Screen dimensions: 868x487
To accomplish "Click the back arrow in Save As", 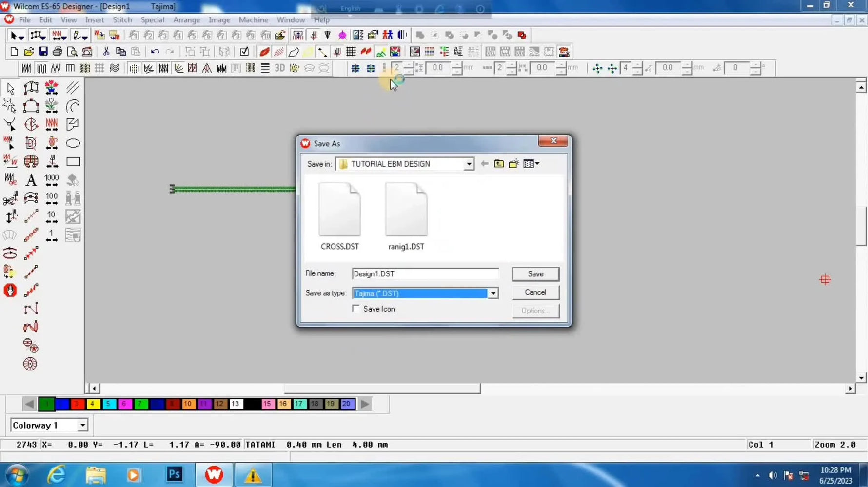I will point(484,164).
